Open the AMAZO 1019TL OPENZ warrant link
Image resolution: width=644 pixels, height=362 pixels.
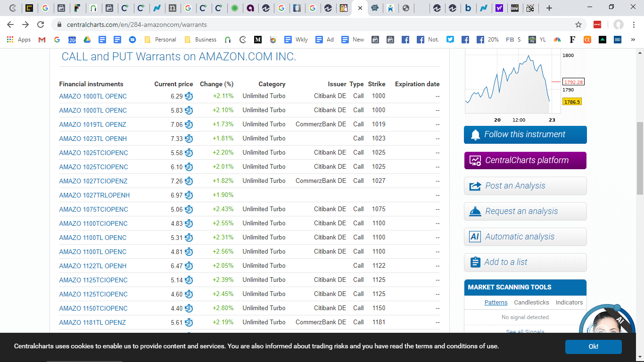pos(92,124)
